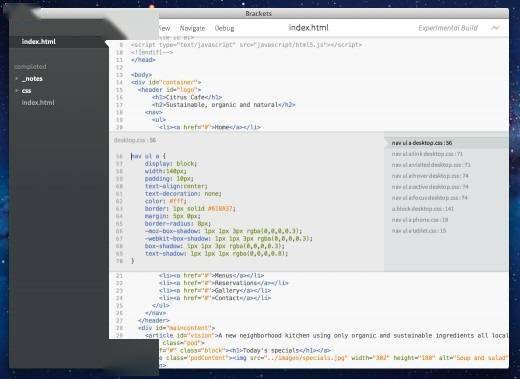Click the 'completed' project name heading
Viewport: 520px width, 379px height.
(x=30, y=67)
